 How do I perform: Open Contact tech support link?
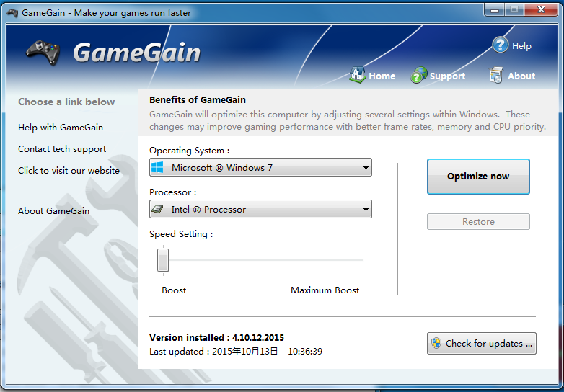62,149
